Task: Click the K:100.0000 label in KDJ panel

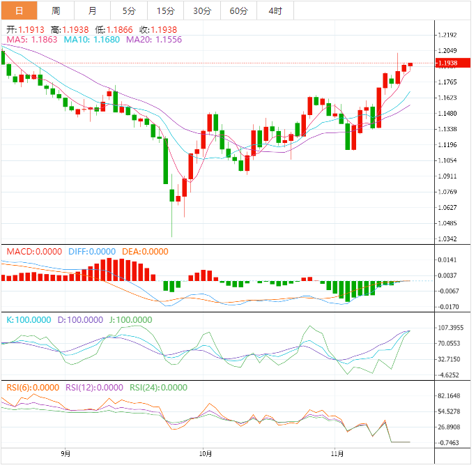Action: pos(29,319)
